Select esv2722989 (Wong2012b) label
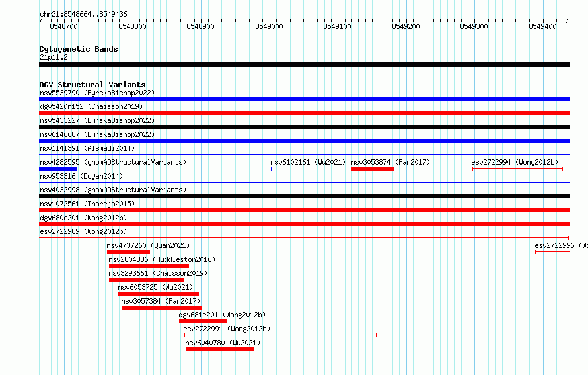Viewport: 588px width, 375px height. (83, 231)
